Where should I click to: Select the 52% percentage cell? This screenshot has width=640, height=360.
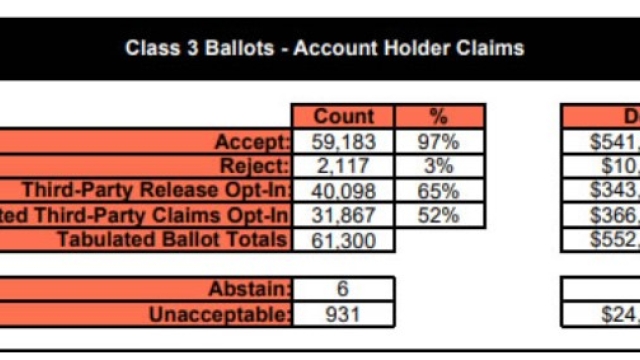440,215
